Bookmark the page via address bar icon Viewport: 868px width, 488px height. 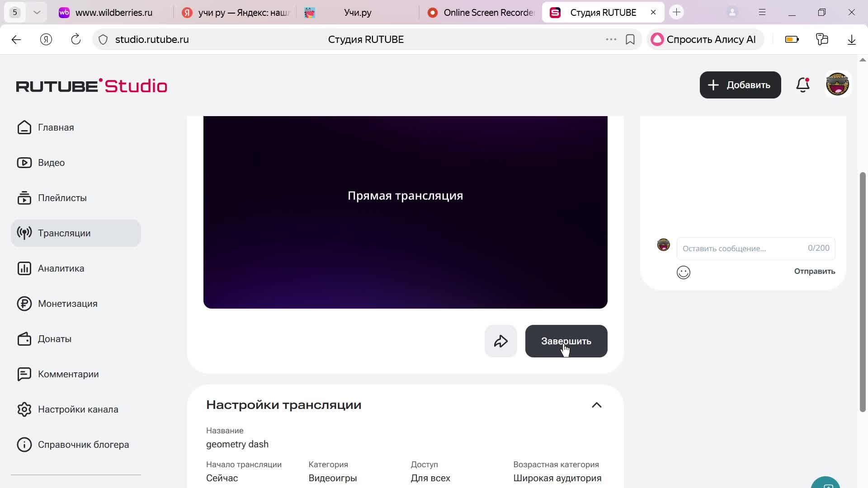[x=630, y=40]
